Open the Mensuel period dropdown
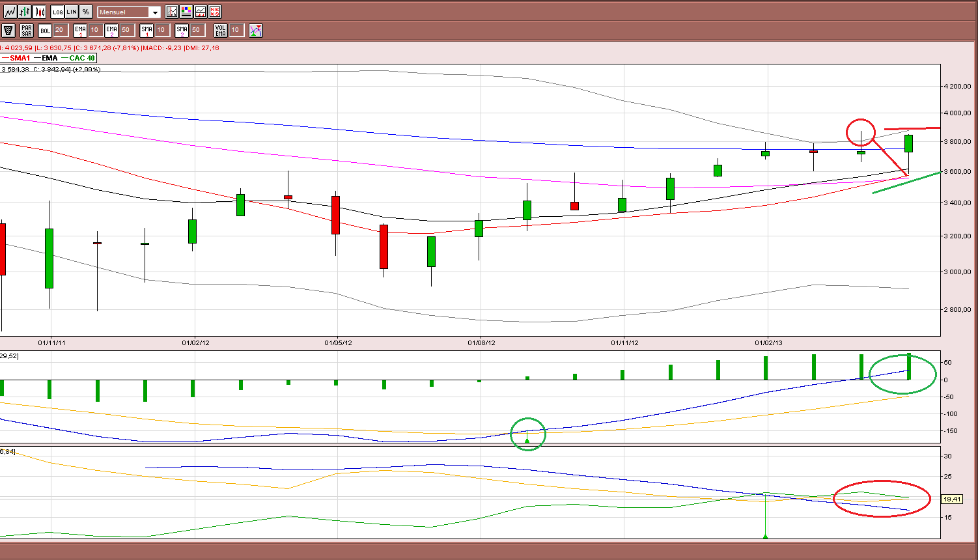The height and width of the screenshot is (560, 978). (129, 12)
